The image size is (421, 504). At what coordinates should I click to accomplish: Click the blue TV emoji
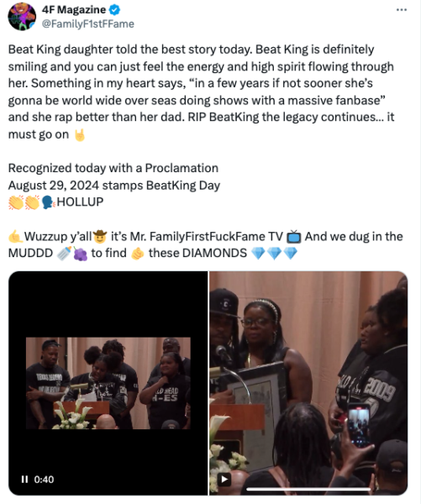[x=293, y=237]
